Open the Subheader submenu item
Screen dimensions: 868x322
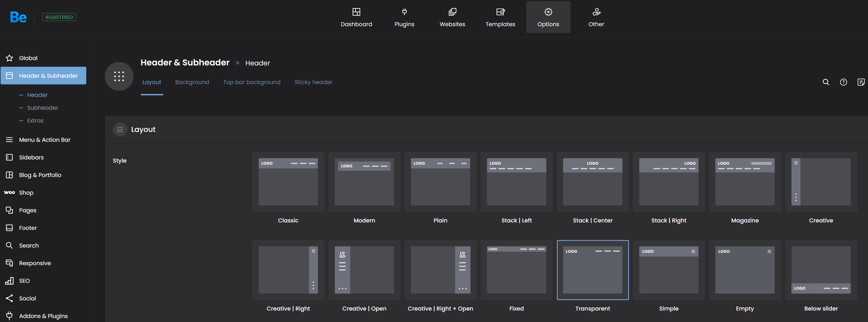point(42,108)
